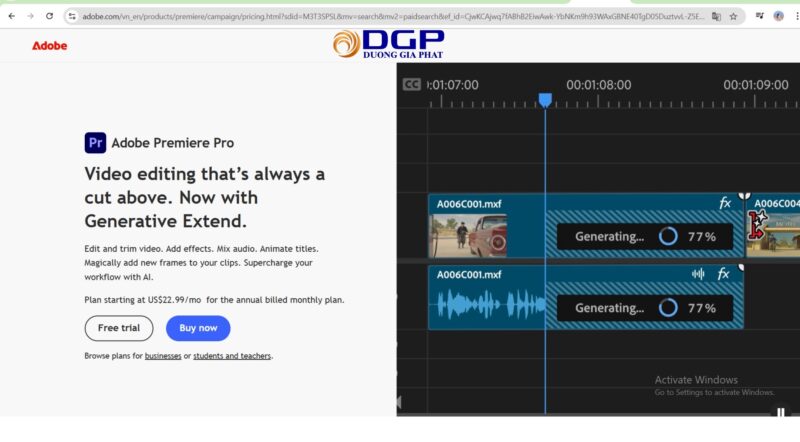Click the fx badge on the video clip
The image size is (800, 442).
(x=724, y=203)
